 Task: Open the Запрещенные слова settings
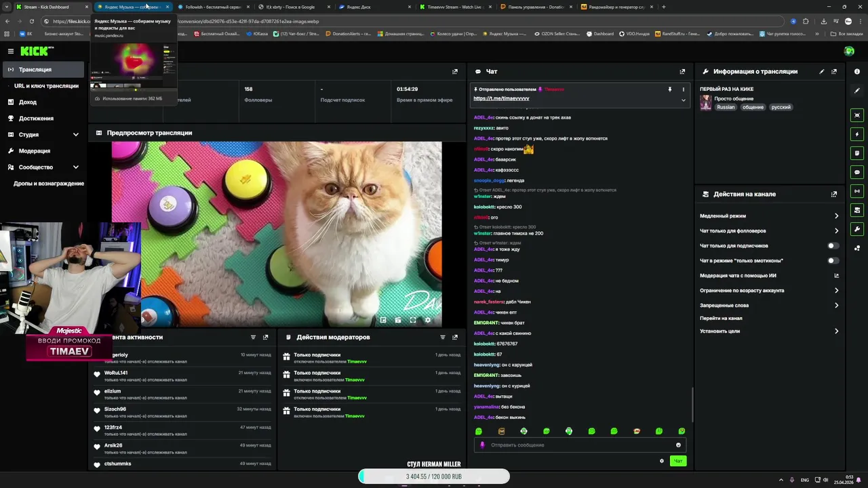769,305
